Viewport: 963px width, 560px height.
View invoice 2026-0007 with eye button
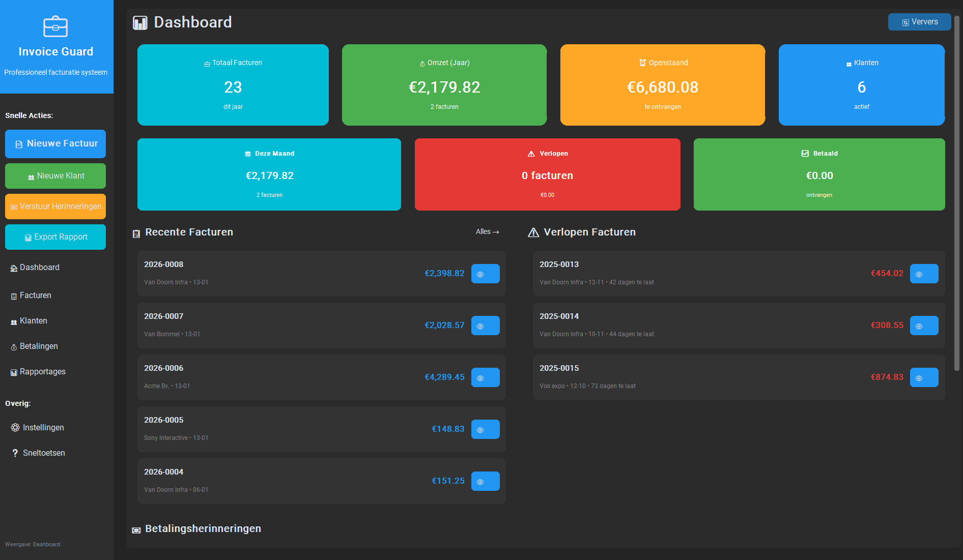485,326
